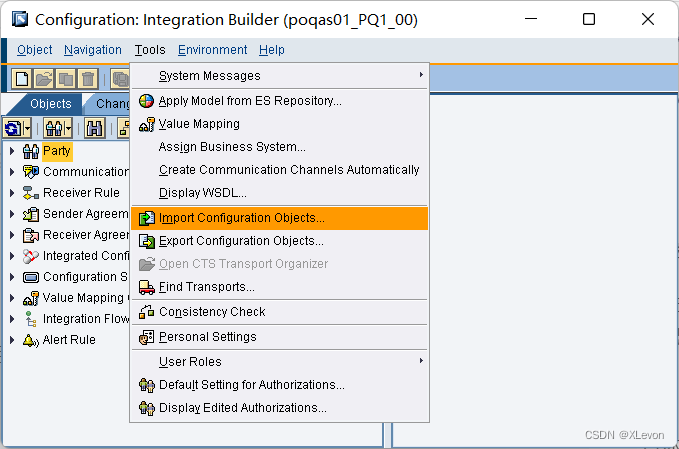The width and height of the screenshot is (679, 449).
Task: Expand the Sender Agreement tree node
Action: pos(12,214)
